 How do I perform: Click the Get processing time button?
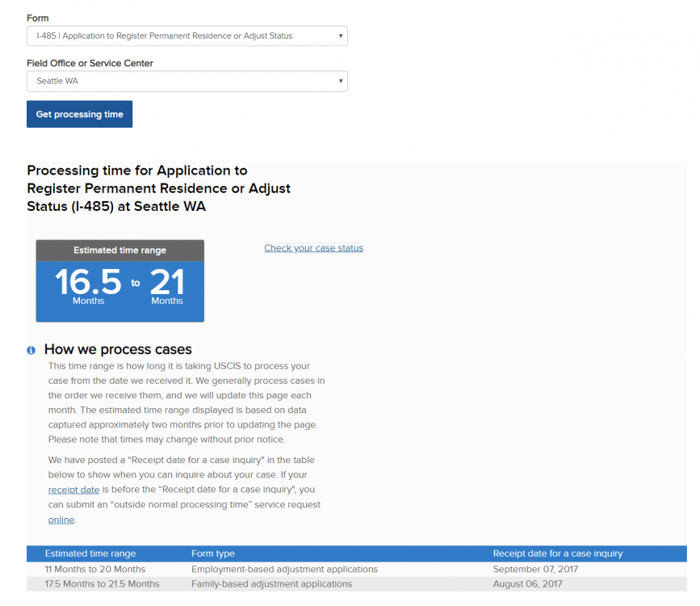79,114
